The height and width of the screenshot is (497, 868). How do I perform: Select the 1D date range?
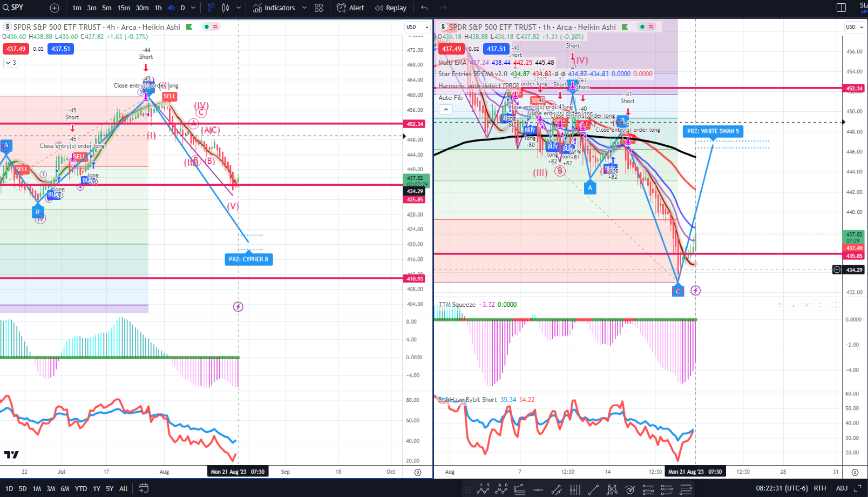point(9,489)
